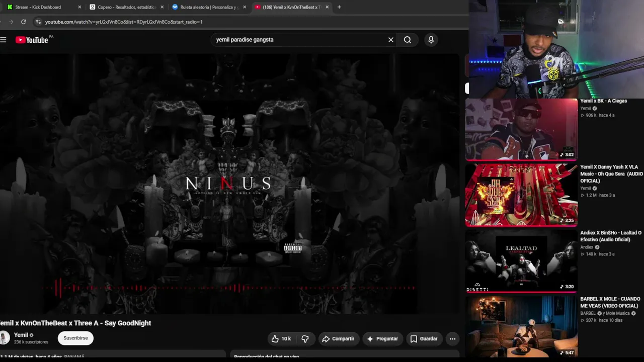Close the Ruleta aleatoria tab
Screen dimensions: 644x362
tap(245, 7)
